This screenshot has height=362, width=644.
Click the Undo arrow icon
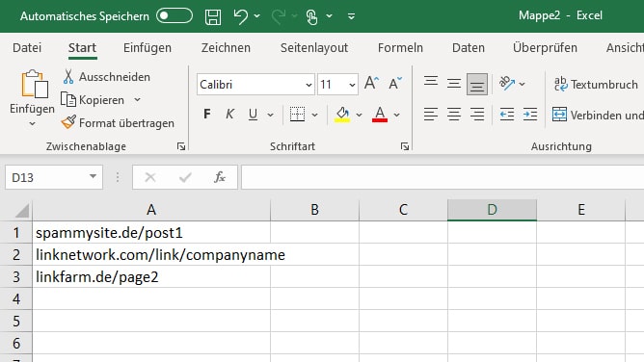click(x=240, y=16)
